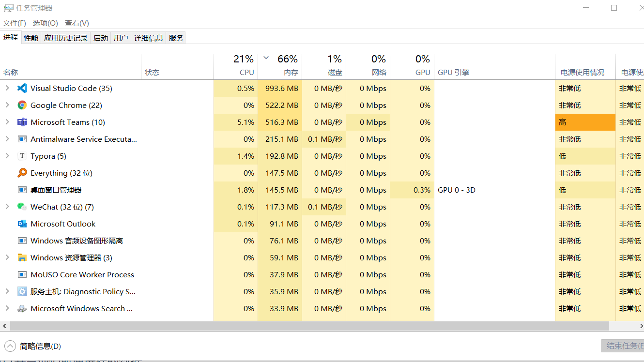Expand the Typora process group
Screen dimensions: 644x362
click(7, 156)
